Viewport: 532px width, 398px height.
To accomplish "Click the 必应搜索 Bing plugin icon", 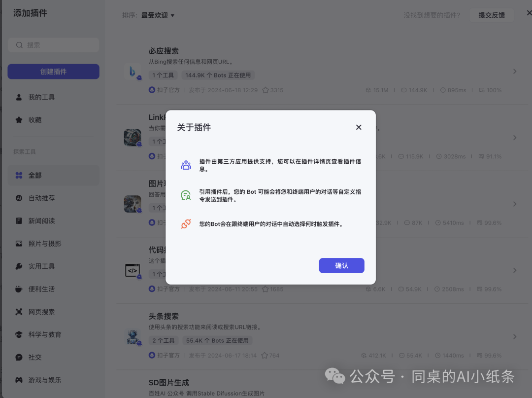I will click(x=133, y=71).
